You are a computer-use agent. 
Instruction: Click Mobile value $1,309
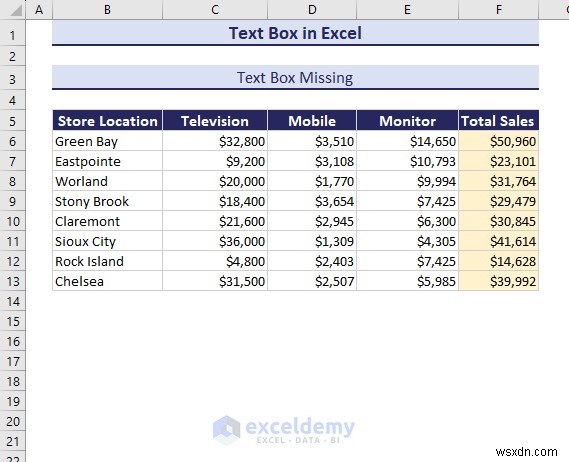312,241
